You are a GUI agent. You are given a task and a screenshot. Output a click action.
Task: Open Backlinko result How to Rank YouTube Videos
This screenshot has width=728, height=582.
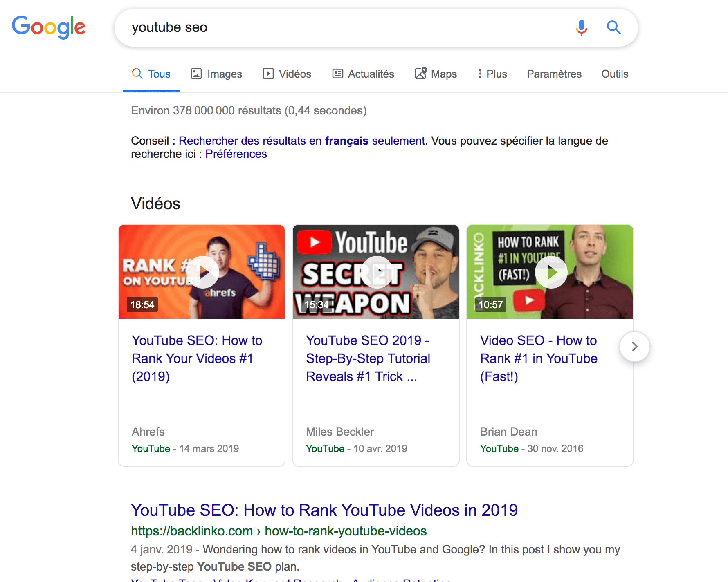(x=324, y=510)
